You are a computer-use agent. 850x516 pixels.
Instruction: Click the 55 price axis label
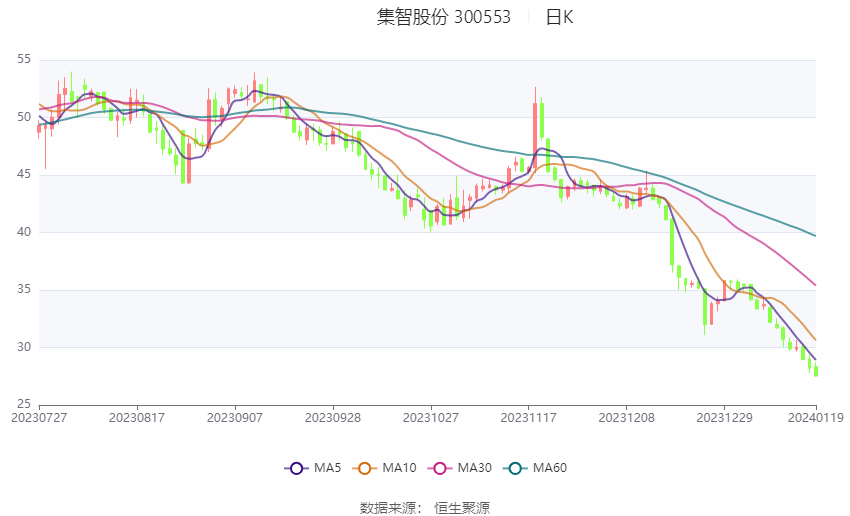point(24,59)
